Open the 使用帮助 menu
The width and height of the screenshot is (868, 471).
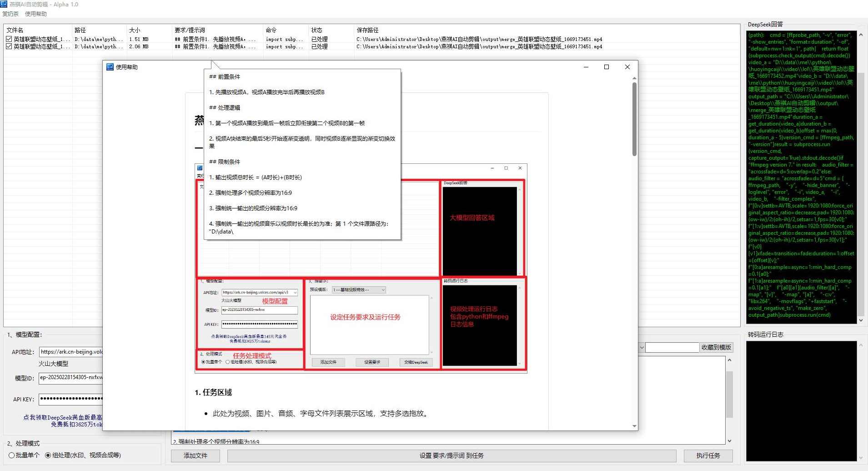(35, 13)
